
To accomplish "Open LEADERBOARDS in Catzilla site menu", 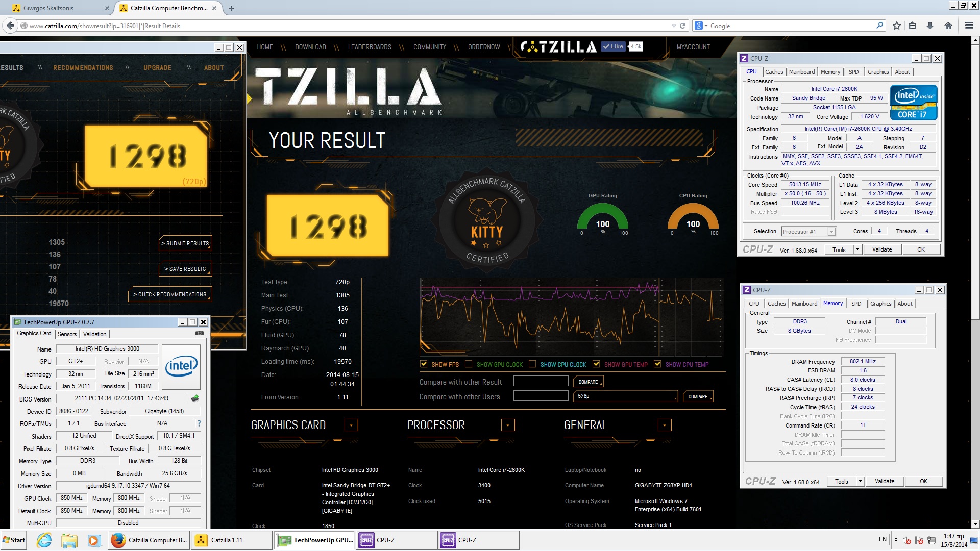I will 370,47.
